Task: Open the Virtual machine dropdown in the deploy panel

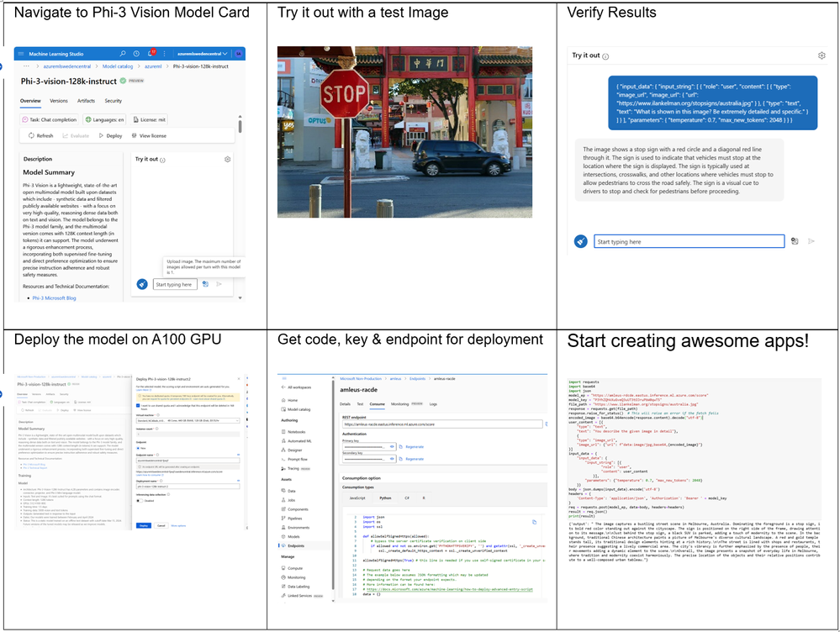Action: [x=188, y=421]
